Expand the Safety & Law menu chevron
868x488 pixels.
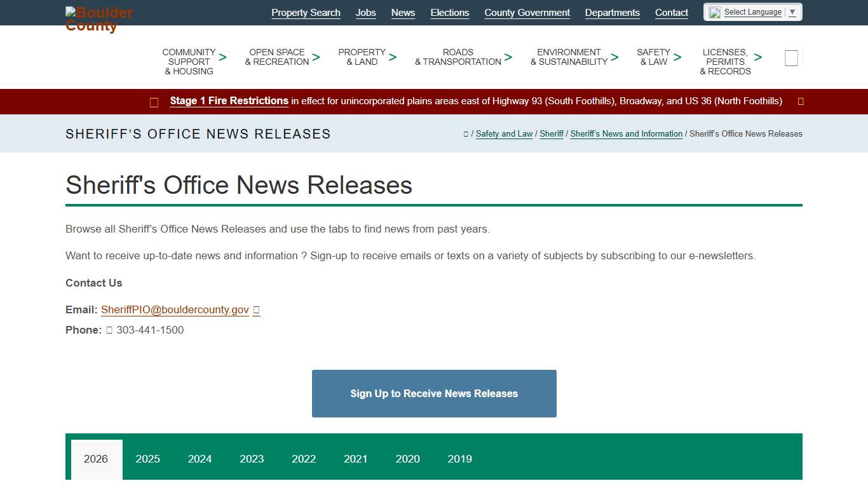pyautogui.click(x=677, y=57)
